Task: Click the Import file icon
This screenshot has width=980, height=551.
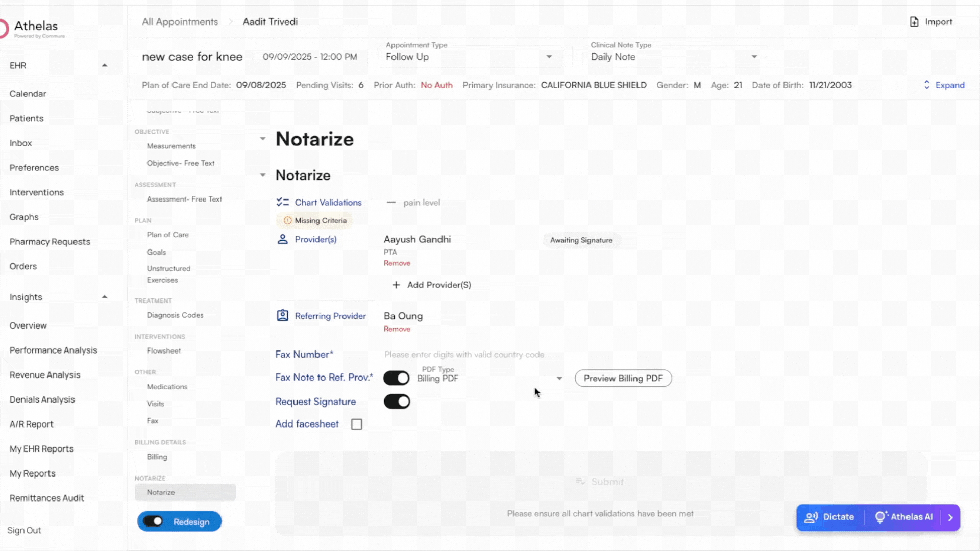Action: (x=914, y=22)
